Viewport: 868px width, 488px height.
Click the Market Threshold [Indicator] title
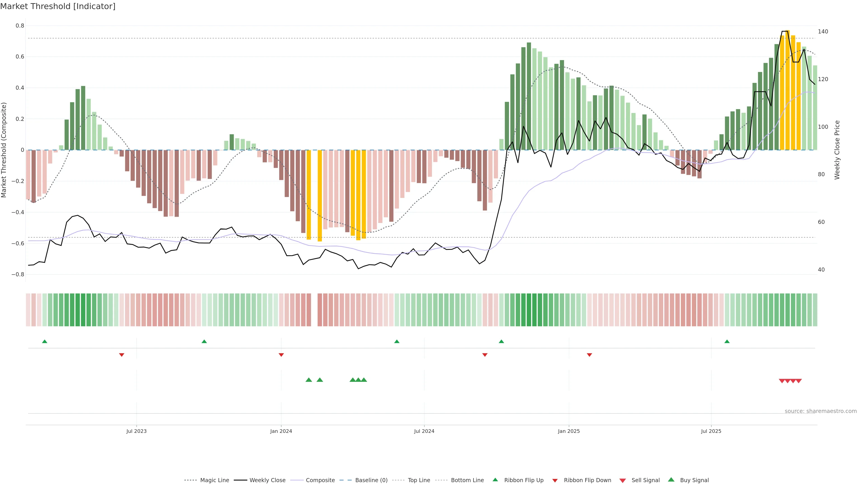point(58,6)
